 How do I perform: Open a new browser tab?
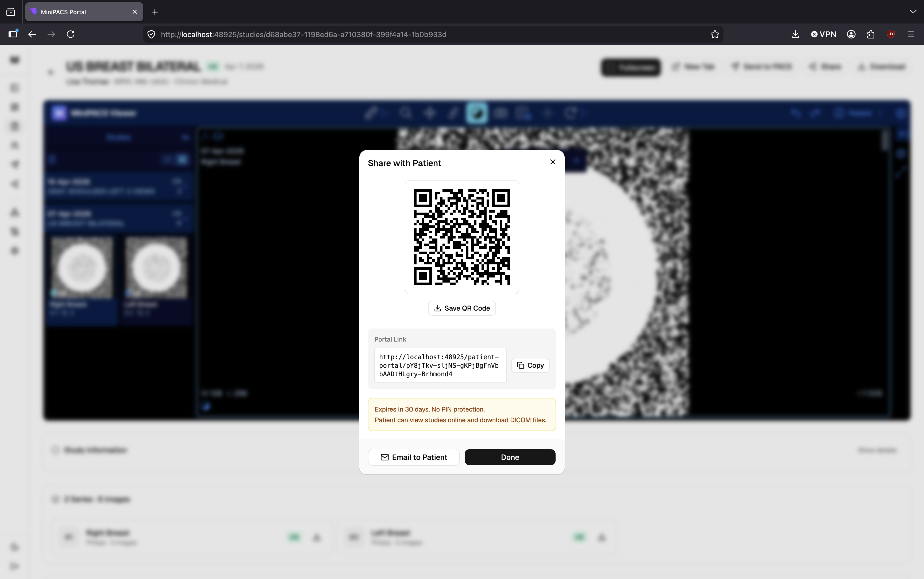click(155, 12)
